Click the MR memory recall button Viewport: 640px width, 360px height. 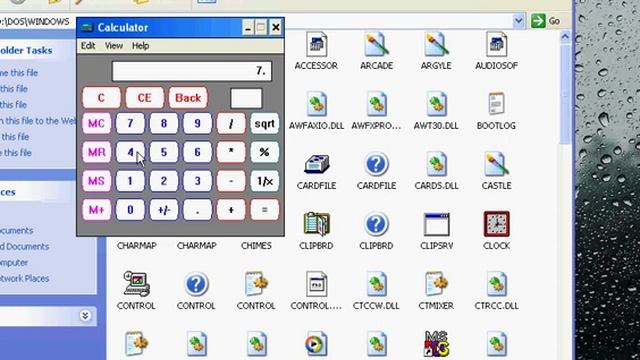point(96,152)
